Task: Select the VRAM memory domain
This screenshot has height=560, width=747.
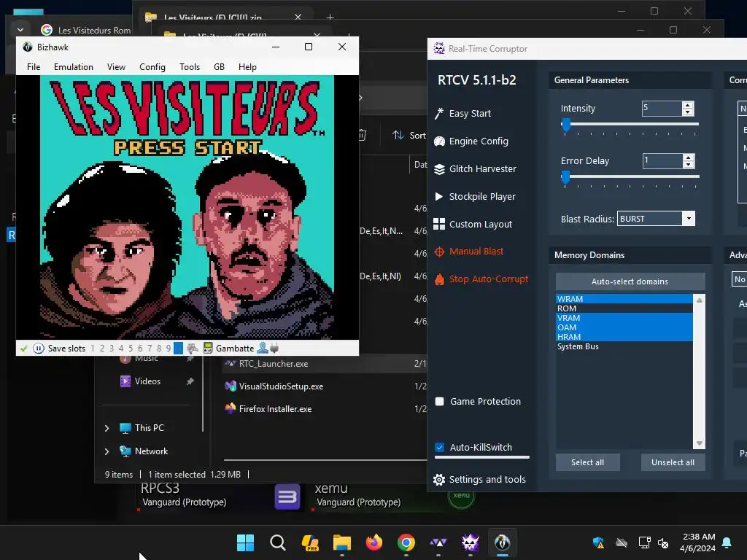Action: 624,318
